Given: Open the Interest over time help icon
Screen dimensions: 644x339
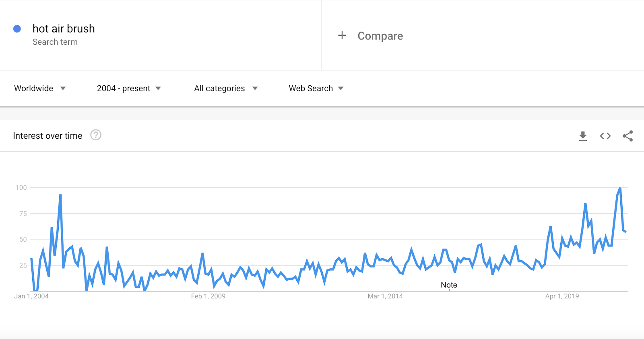Looking at the screenshot, I should (x=96, y=135).
